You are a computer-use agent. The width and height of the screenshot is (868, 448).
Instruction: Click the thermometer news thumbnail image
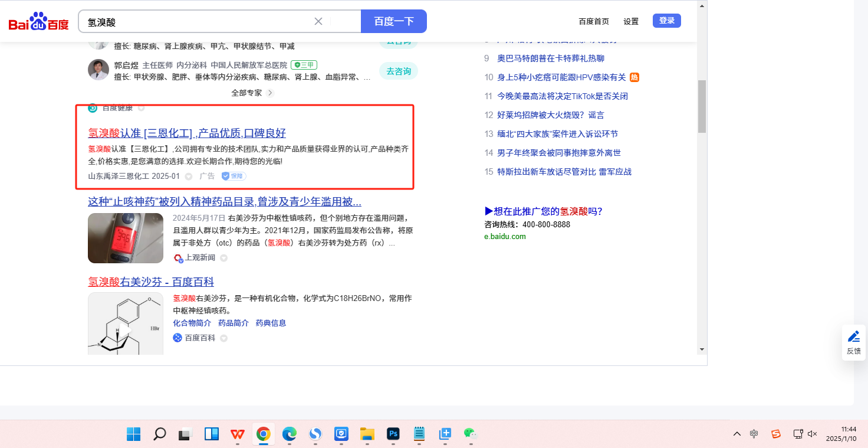[x=126, y=238]
